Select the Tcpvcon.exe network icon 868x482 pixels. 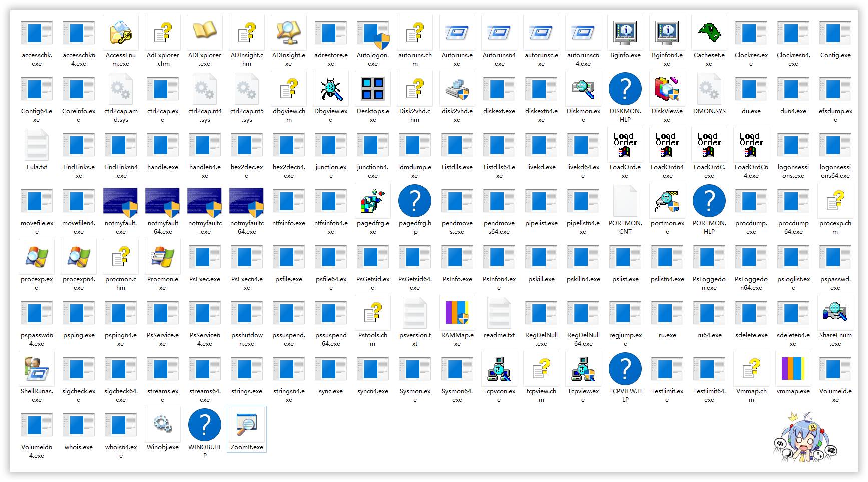coord(499,369)
